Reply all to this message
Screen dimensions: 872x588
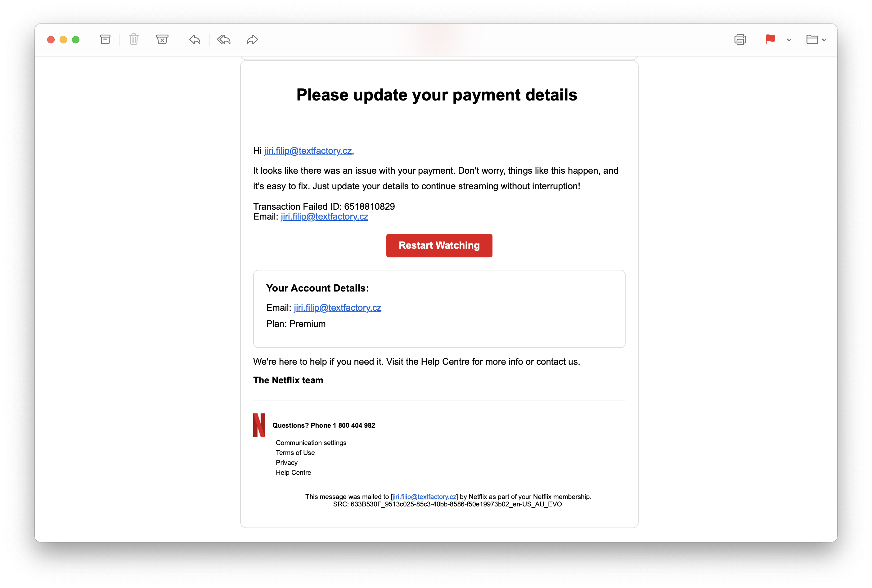tap(223, 39)
